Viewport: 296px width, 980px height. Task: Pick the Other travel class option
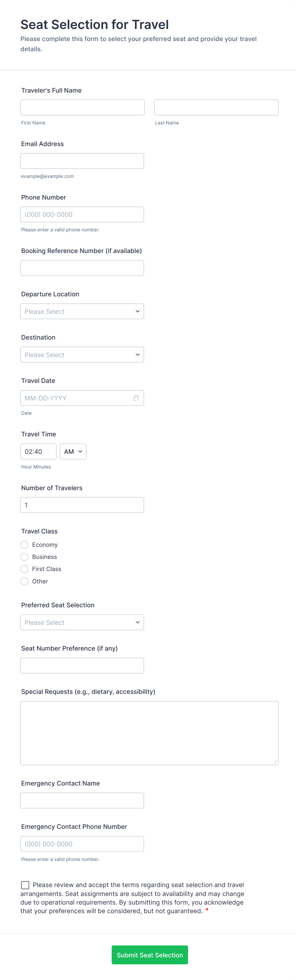pyautogui.click(x=25, y=581)
